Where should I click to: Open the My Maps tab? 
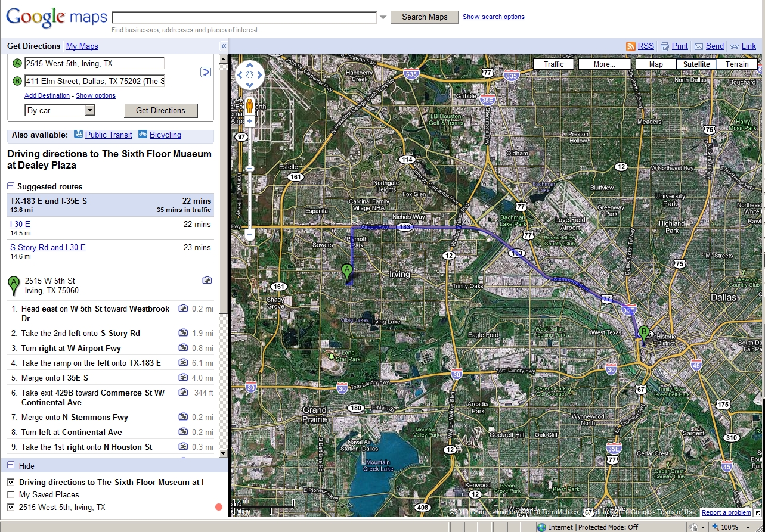pyautogui.click(x=82, y=46)
